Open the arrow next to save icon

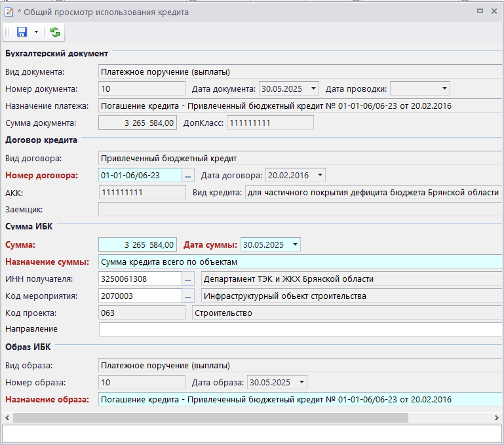[x=36, y=32]
